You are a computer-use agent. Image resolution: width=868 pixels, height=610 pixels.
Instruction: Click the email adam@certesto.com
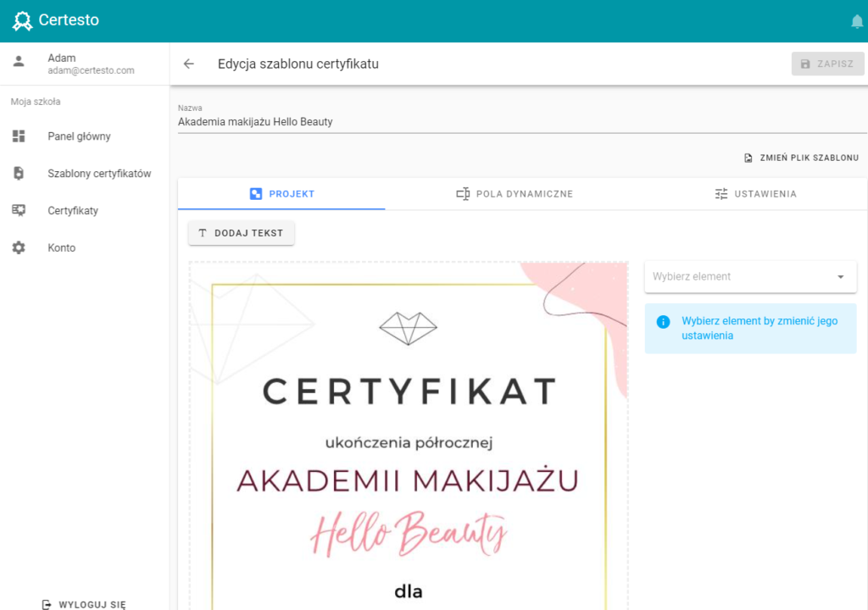pyautogui.click(x=91, y=70)
